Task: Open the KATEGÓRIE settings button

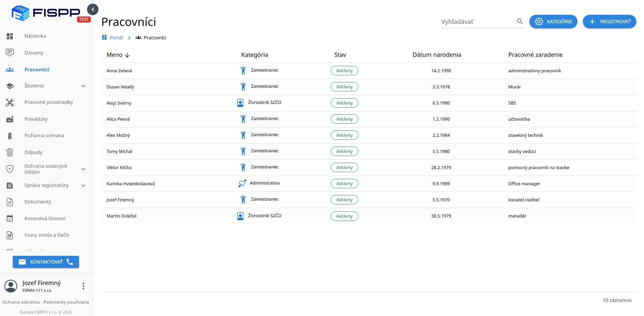Action: coord(553,22)
